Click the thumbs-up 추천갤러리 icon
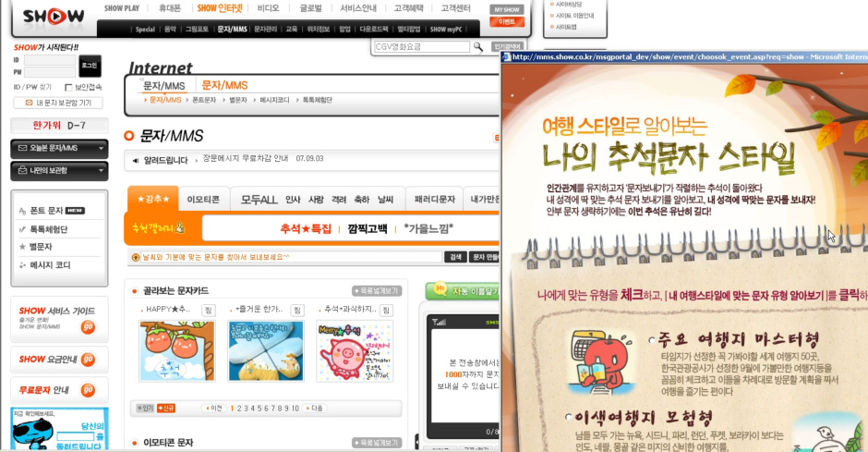868x452 pixels. point(179,227)
